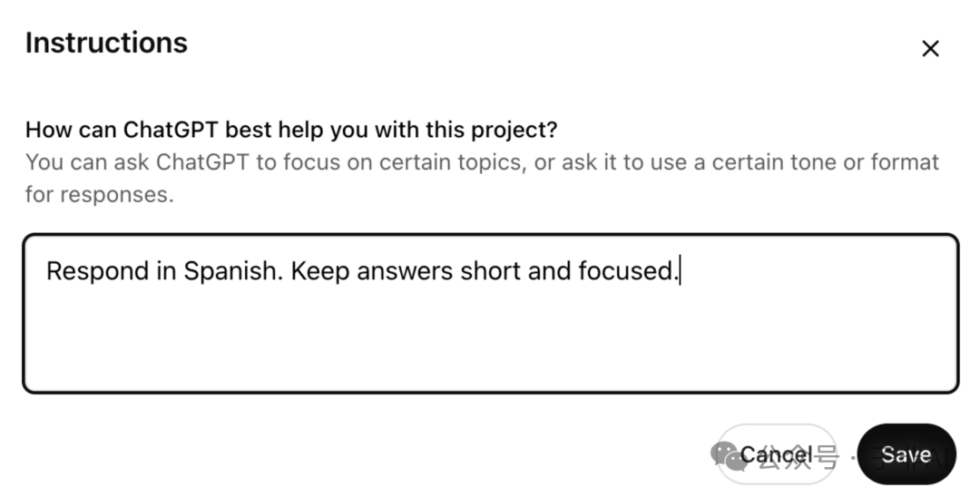
Task: Place cursor on the word "Spanish"
Action: tap(232, 271)
